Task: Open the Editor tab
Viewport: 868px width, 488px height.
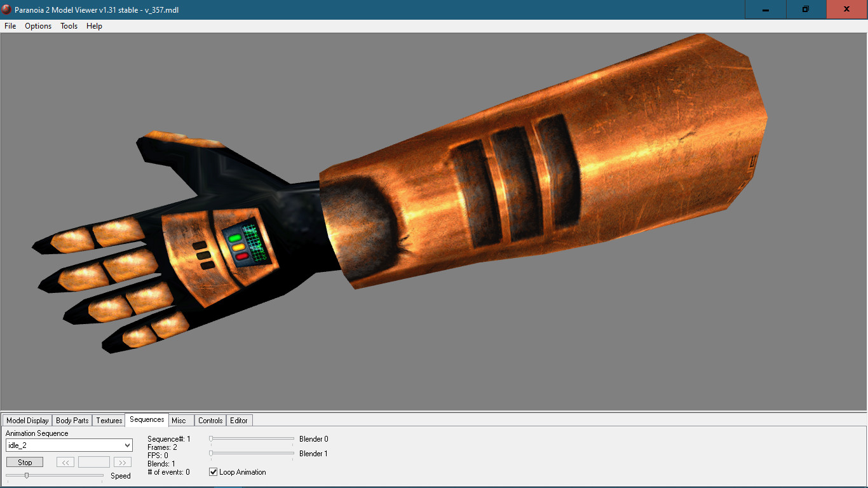Action: pyautogui.click(x=239, y=420)
